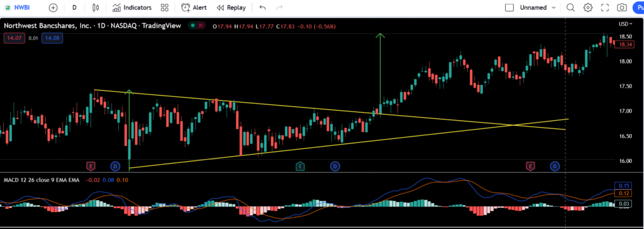Open chart settings gear icon
This screenshot has width=644, height=229.
coord(588,8)
